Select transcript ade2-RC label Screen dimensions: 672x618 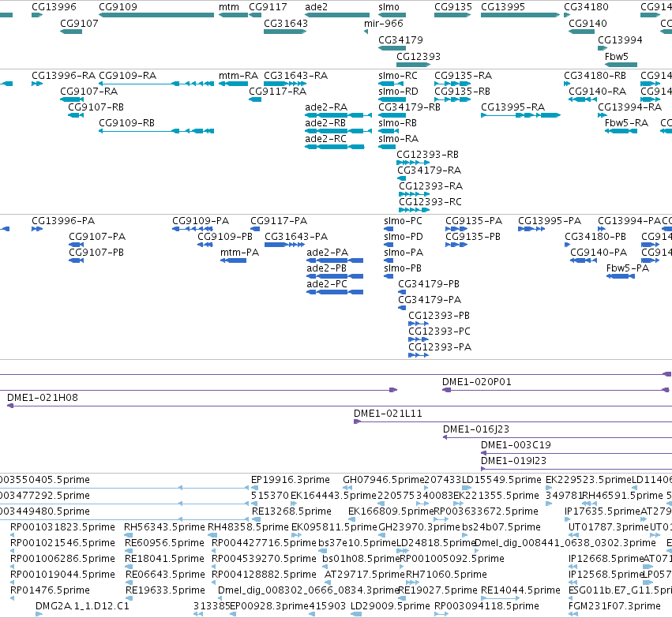click(x=325, y=139)
